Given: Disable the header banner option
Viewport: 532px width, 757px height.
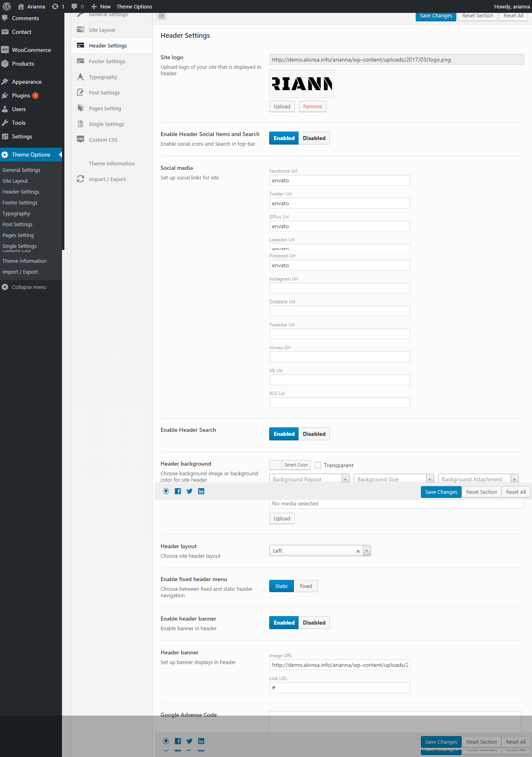Looking at the screenshot, I should click(314, 623).
